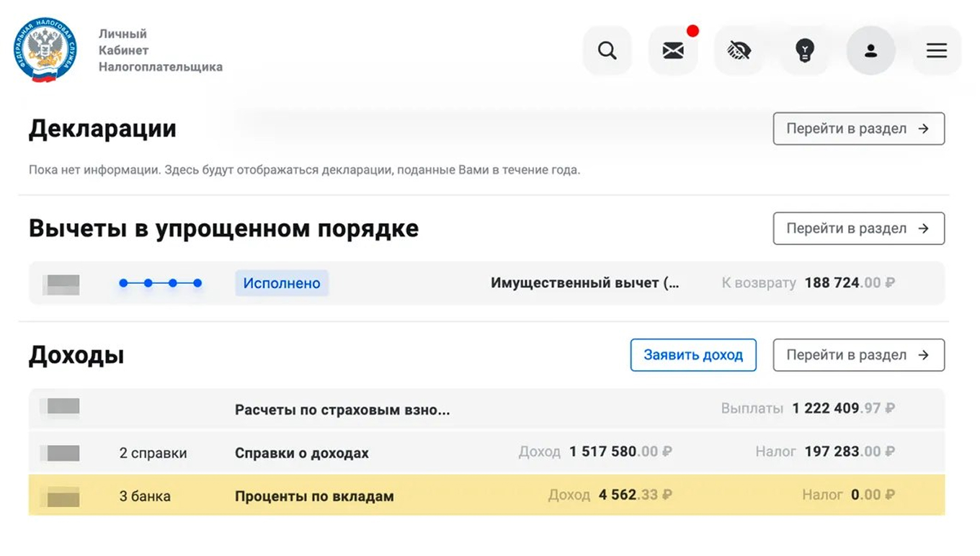The image size is (980, 556).
Task: Click the 'Декларации' heading
Action: pos(102,129)
